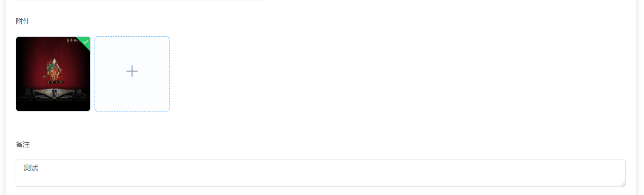Click blank space between 附件 and 备注

[321, 126]
